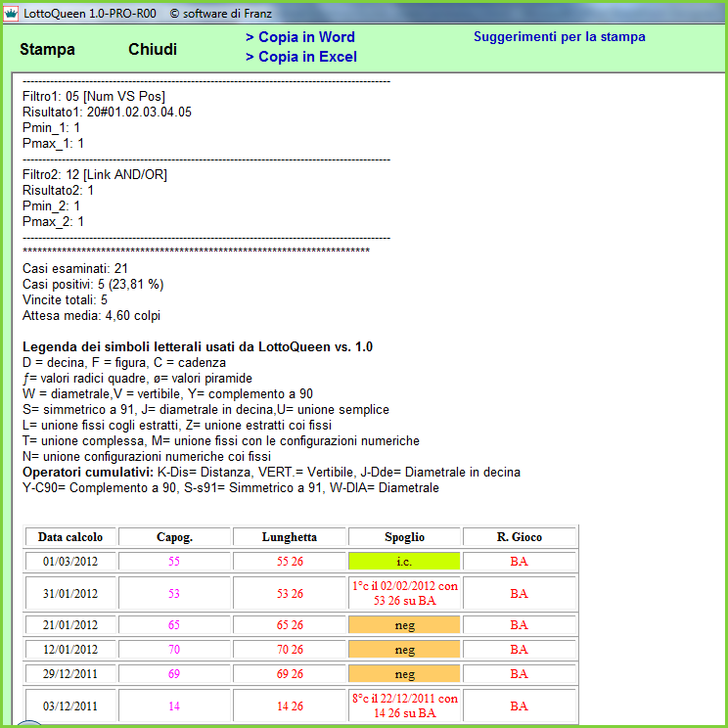Click lunghetta cell 55 26

point(290,561)
